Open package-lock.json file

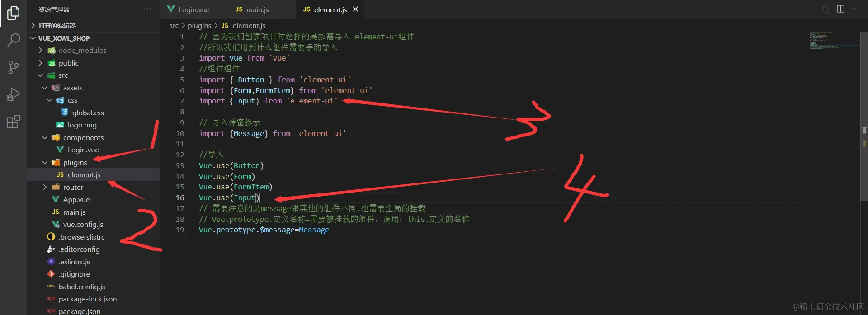(x=94, y=299)
